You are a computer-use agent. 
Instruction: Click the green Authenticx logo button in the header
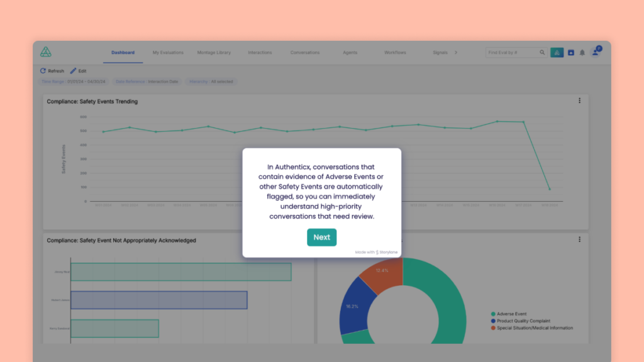pos(557,53)
